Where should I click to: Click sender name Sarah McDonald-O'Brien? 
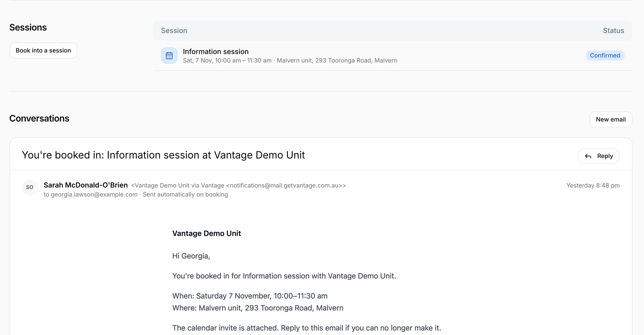click(x=86, y=185)
